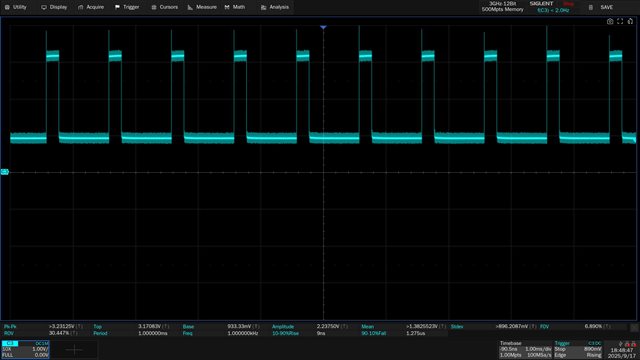Click the SAVE button

[x=607, y=7]
